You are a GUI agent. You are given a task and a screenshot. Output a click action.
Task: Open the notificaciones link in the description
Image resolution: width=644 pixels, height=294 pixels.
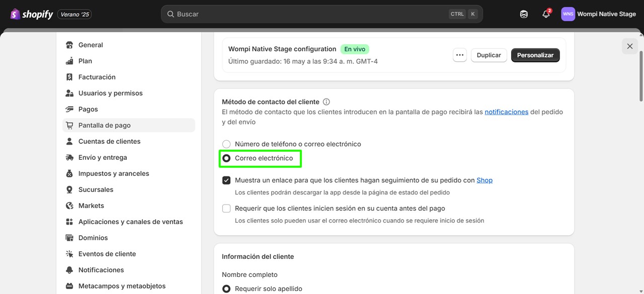507,112
